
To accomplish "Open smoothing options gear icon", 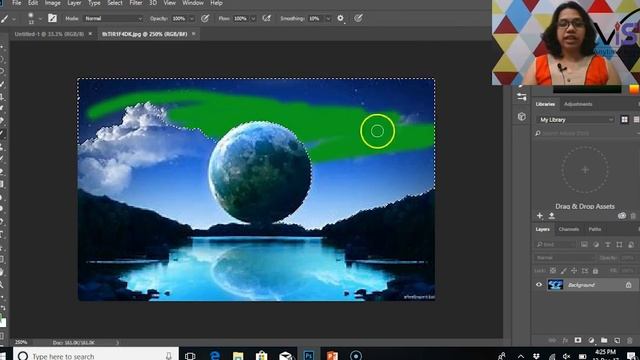I will click(340, 18).
